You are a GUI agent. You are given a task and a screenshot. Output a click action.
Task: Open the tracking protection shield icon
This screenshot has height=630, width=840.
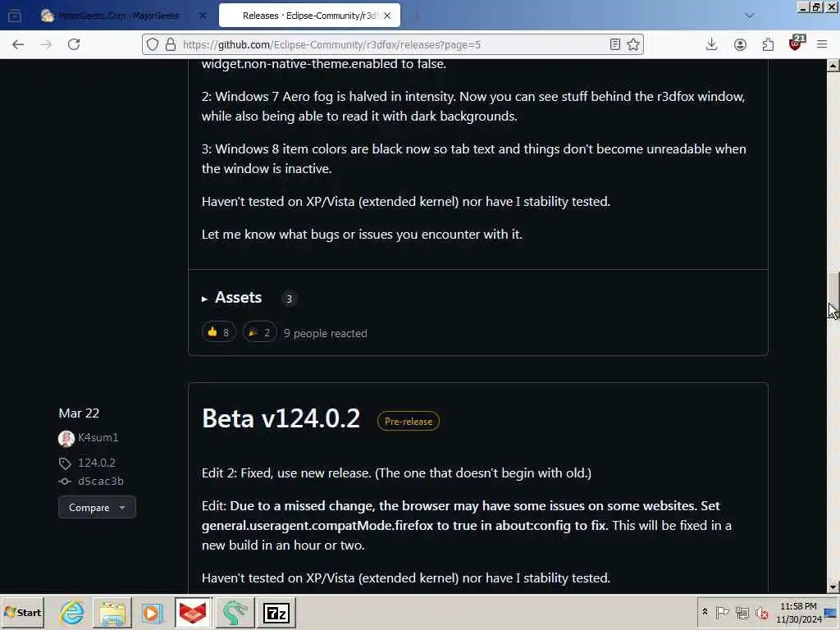(x=153, y=44)
